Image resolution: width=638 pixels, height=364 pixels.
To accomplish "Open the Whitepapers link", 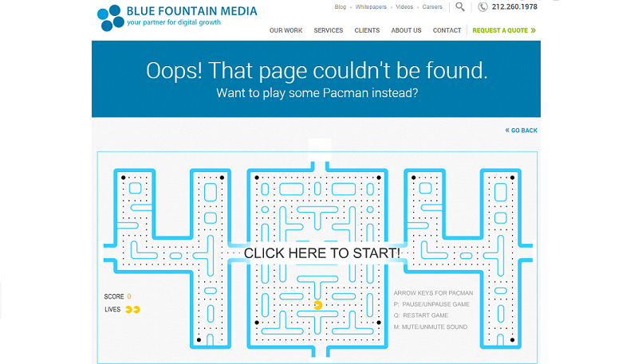I will [x=371, y=7].
